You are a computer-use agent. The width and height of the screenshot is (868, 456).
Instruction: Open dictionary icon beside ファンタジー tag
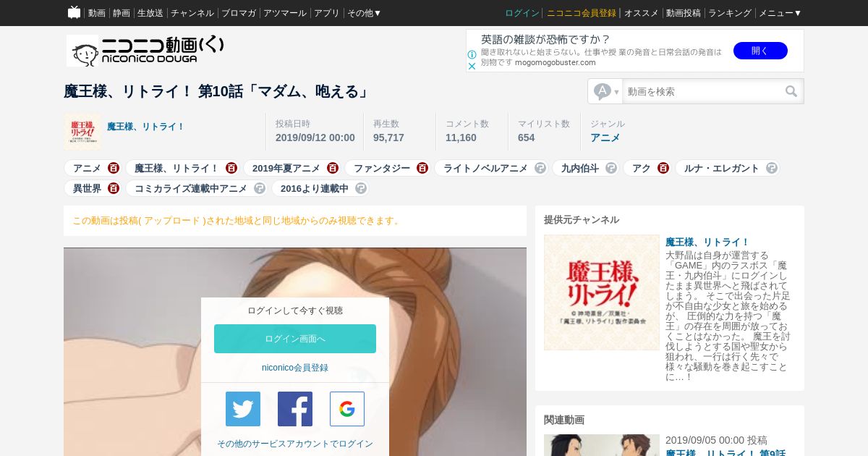click(x=422, y=168)
